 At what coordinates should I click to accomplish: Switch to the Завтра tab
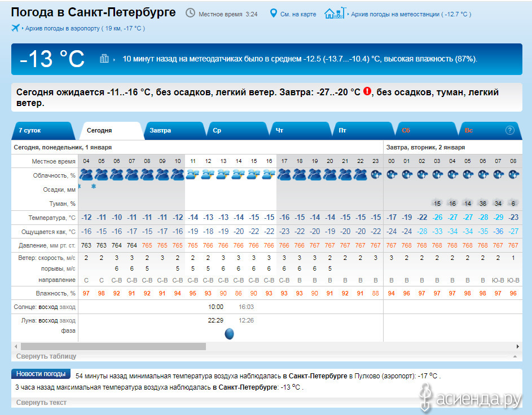[x=174, y=131]
